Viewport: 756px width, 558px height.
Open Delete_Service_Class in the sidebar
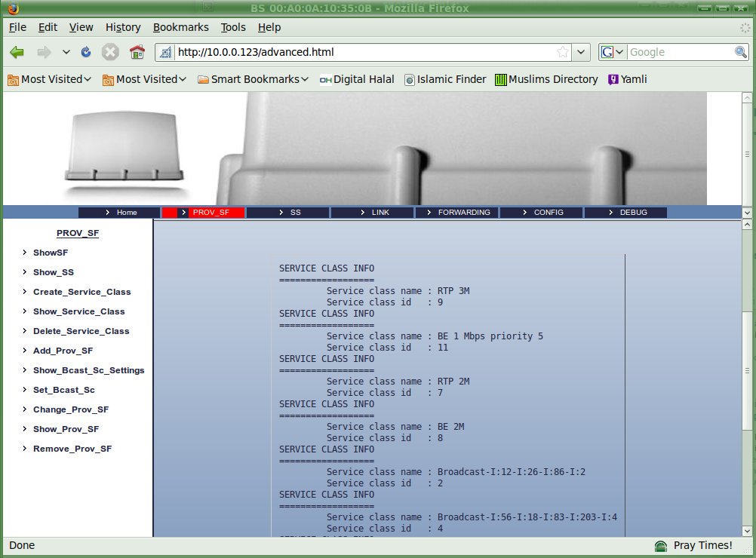81,331
